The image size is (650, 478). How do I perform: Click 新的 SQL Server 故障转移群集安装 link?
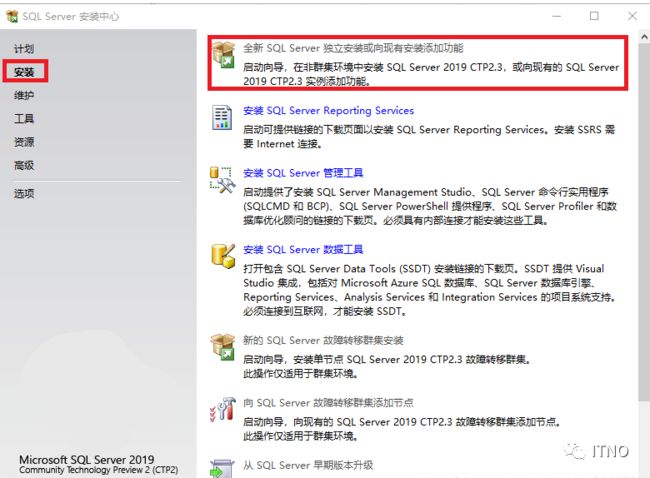click(323, 340)
